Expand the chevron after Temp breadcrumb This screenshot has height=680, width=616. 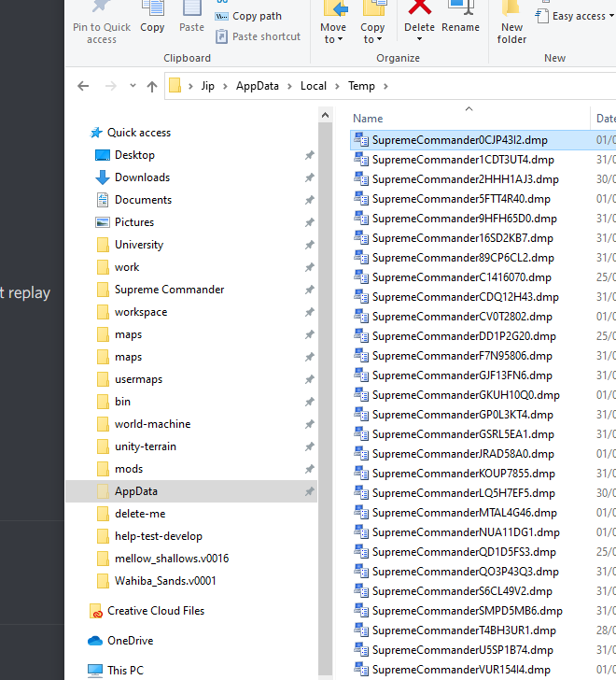(x=385, y=86)
